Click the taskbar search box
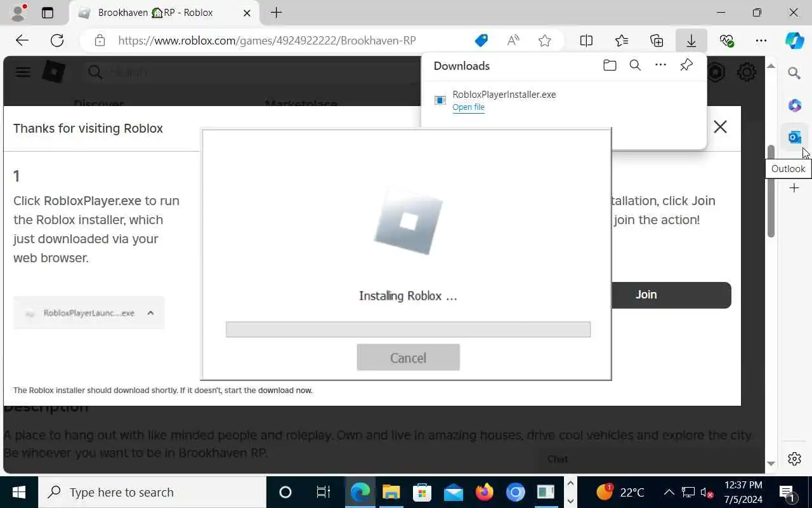Screen dimensions: 812x508 pos(152,492)
